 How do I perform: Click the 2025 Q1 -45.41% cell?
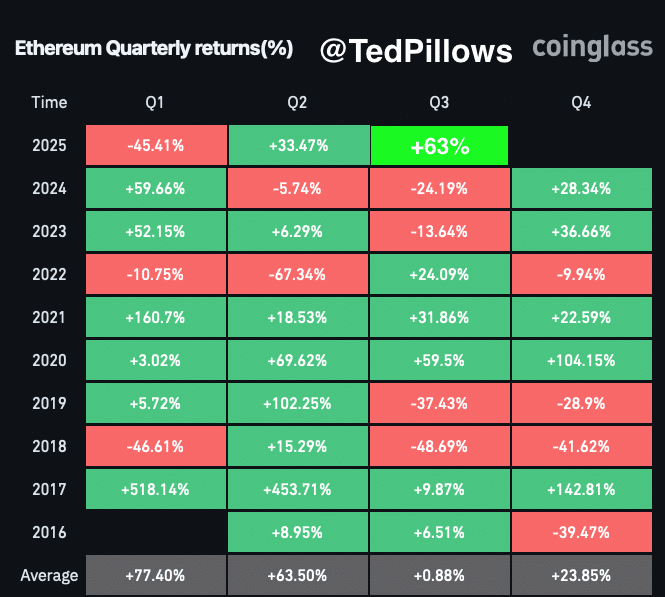(x=156, y=145)
